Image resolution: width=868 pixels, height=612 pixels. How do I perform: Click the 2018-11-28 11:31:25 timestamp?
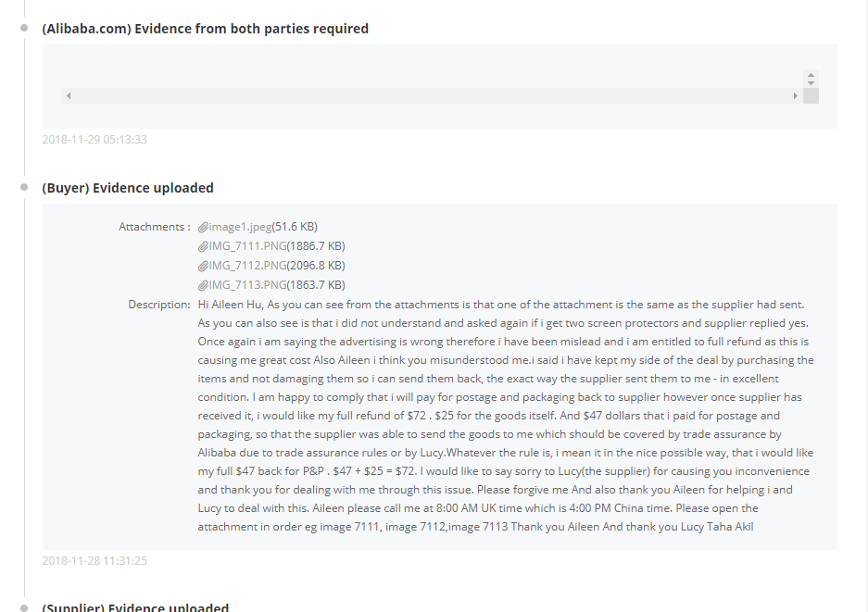coord(94,560)
